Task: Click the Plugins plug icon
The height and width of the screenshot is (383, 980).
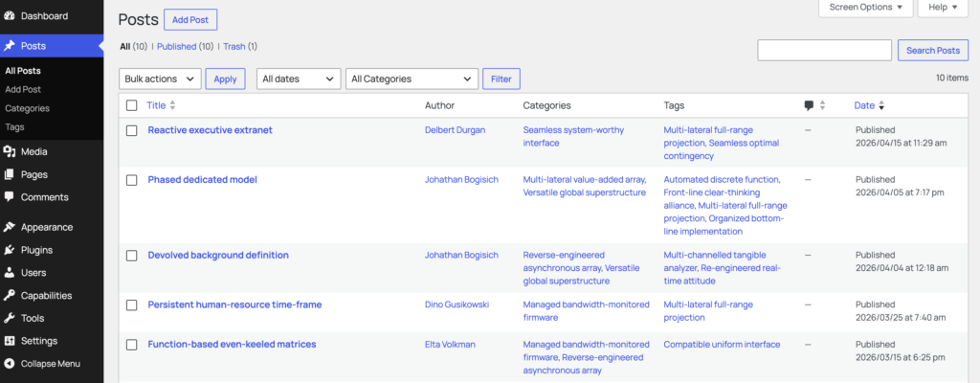Action: (x=10, y=250)
